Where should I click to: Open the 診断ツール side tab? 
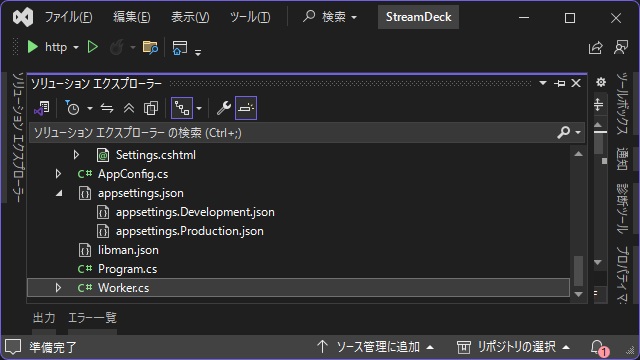(622, 208)
